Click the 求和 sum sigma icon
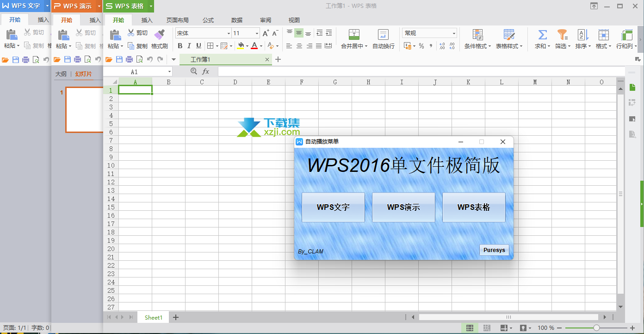This screenshot has width=644, height=334. point(542,35)
